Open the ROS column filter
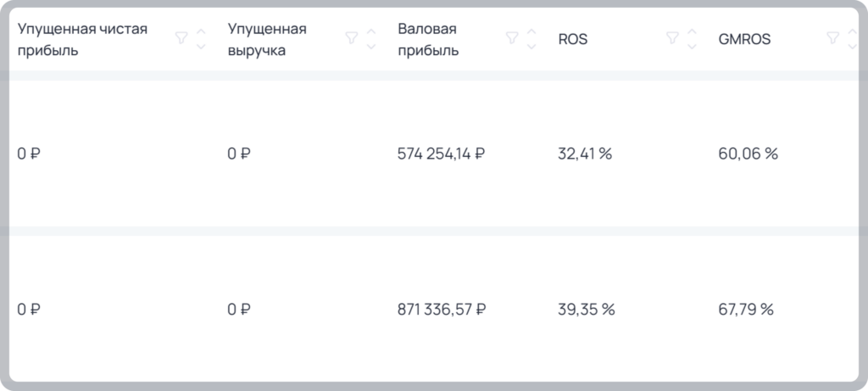The width and height of the screenshot is (868, 391). [x=672, y=38]
